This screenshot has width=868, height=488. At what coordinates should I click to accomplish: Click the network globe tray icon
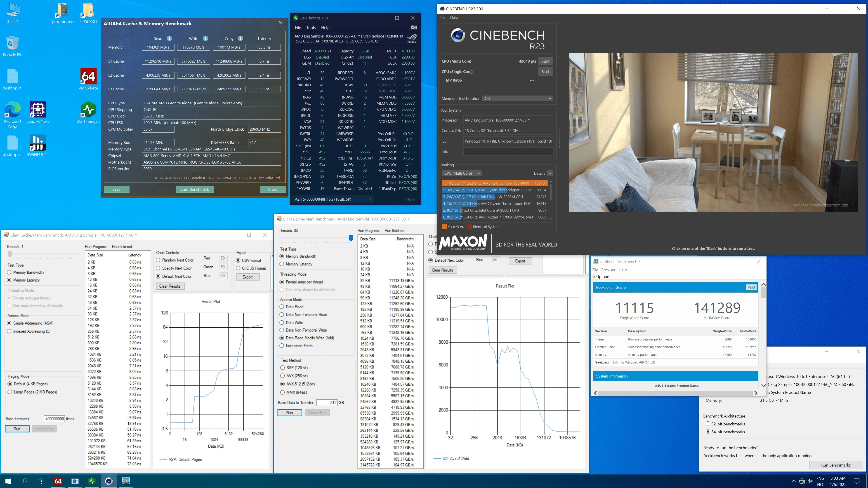(802, 481)
